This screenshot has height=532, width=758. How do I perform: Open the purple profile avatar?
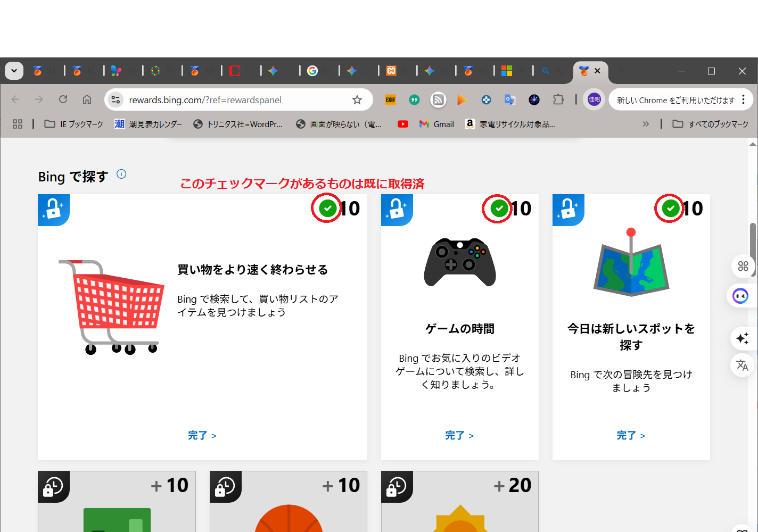(594, 99)
